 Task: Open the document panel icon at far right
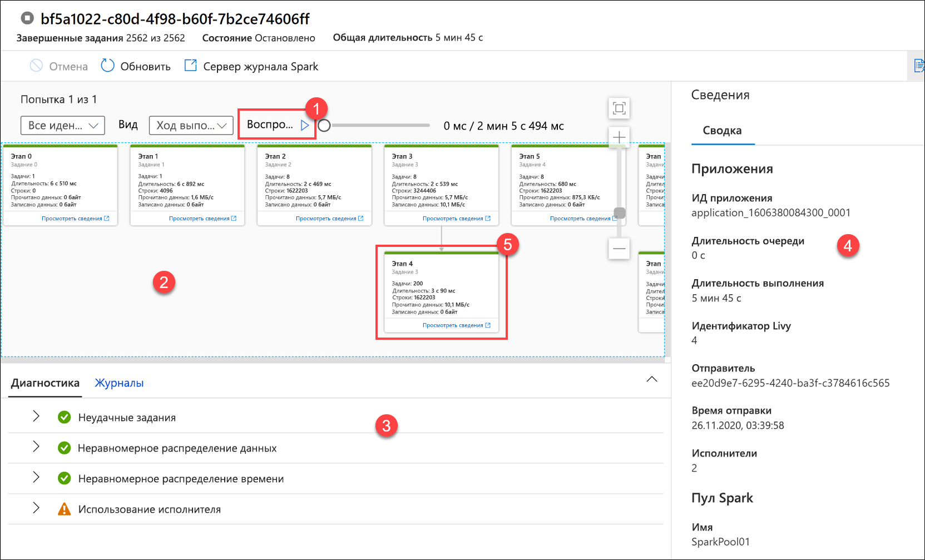coord(919,66)
